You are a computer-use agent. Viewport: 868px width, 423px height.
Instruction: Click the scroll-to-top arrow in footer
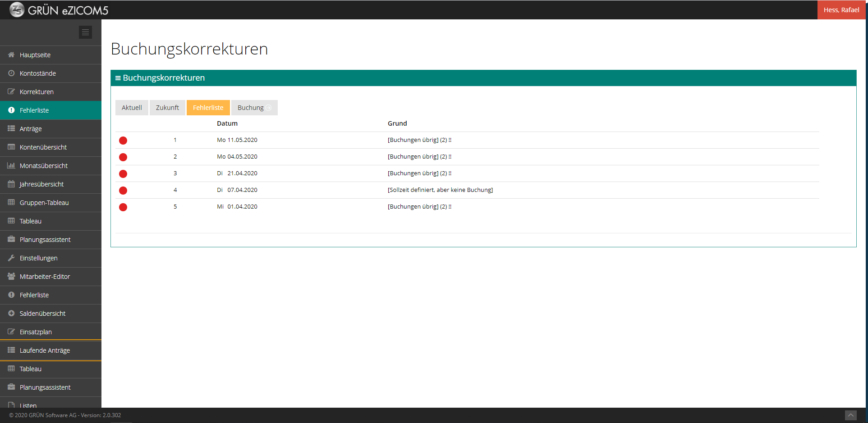coord(850,415)
